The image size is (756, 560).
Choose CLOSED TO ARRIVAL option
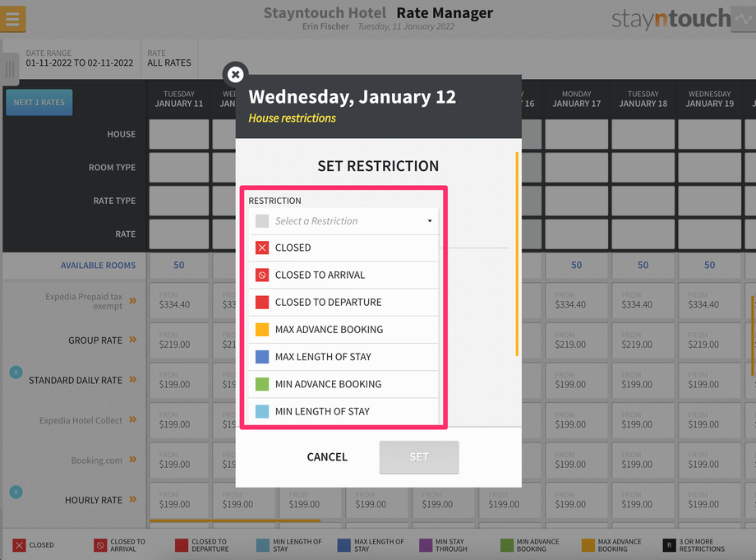pos(343,275)
